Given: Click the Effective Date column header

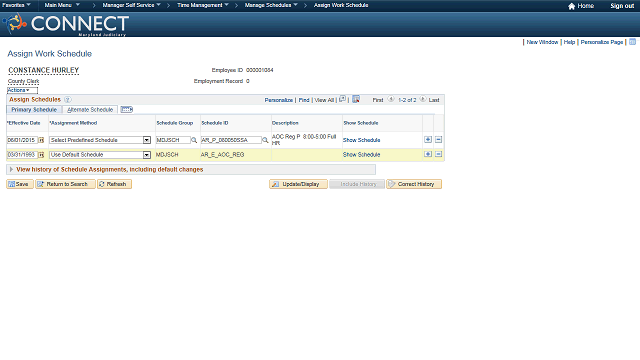Looking at the screenshot, I should tap(24, 123).
